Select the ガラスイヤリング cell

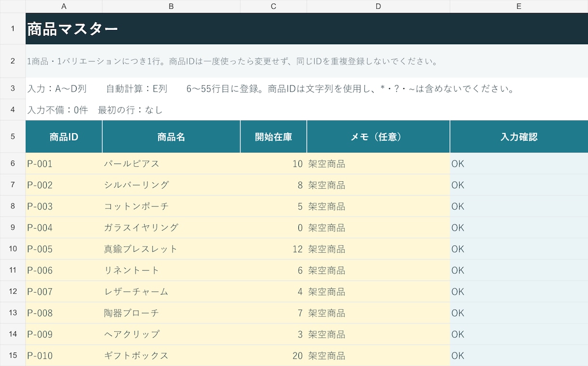coord(171,228)
